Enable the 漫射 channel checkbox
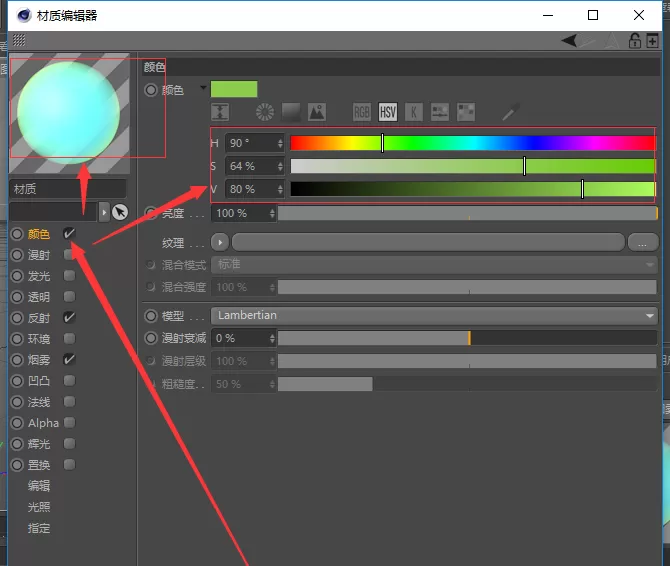Image resolution: width=670 pixels, height=566 pixels. (x=69, y=255)
